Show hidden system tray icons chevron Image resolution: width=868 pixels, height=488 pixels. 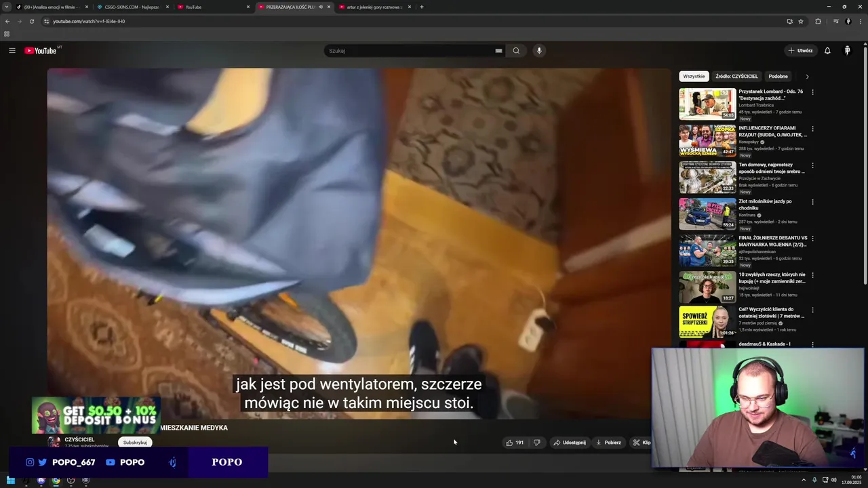point(804,480)
